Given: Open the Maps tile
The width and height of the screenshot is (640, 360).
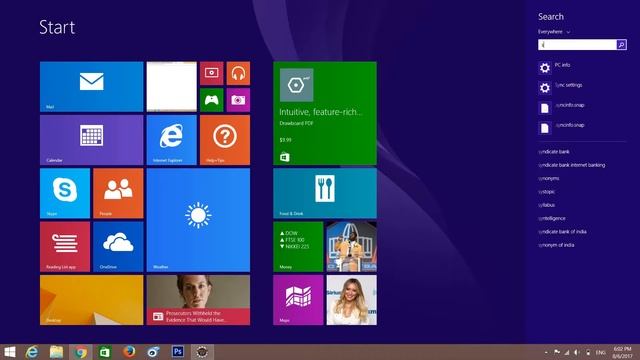Looking at the screenshot, I should tap(298, 300).
